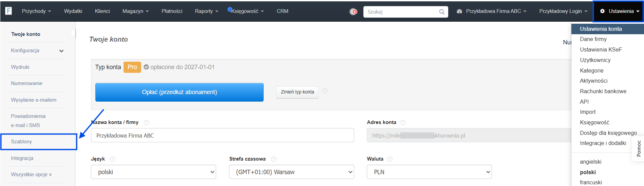Open the Przykładowy Login user dropdown
The image size is (644, 186).
pos(563,11)
